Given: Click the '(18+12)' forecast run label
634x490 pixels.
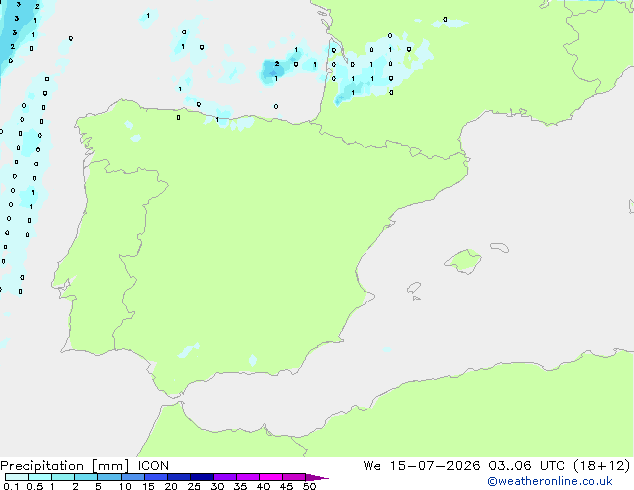Looking at the screenshot, I should [x=602, y=466].
